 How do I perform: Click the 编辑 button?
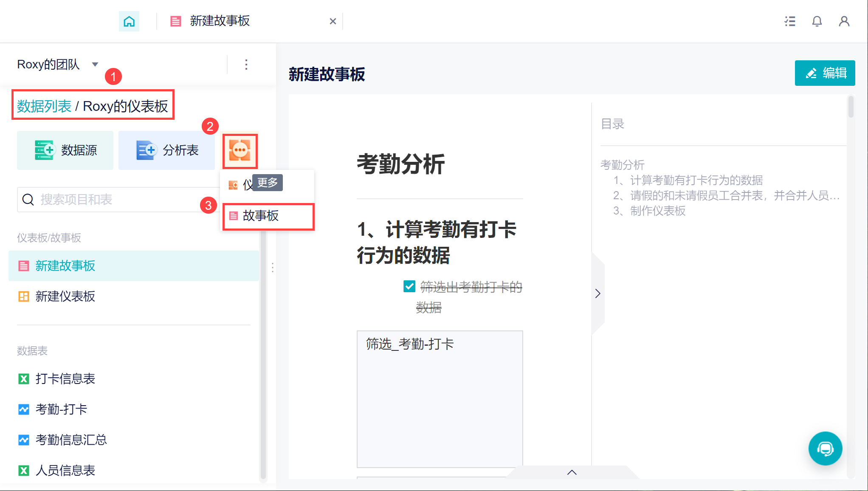(825, 73)
